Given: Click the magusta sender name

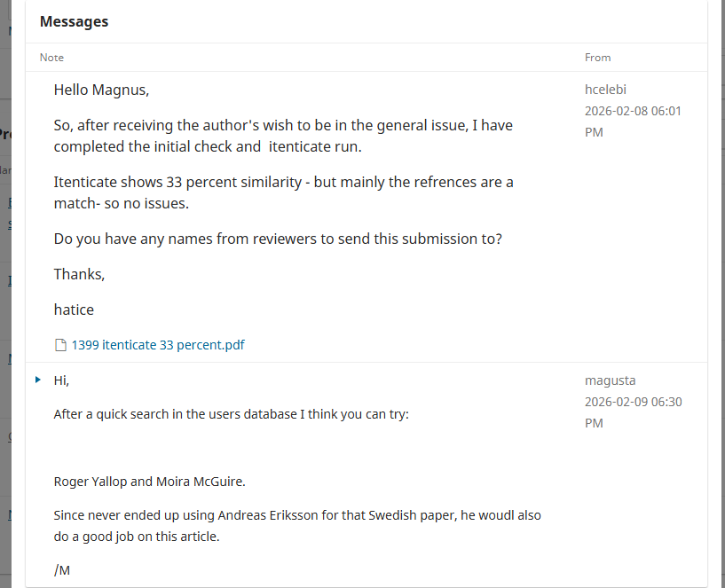Looking at the screenshot, I should tap(610, 380).
